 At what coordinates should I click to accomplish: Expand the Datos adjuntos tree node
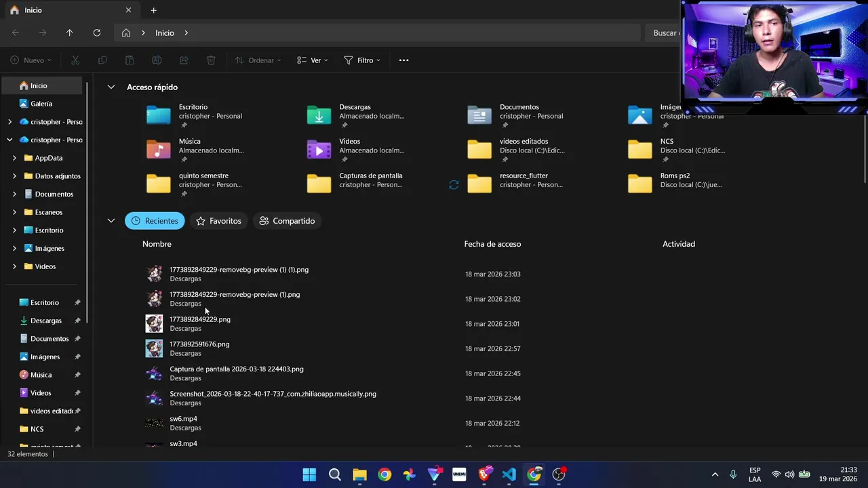pos(14,176)
